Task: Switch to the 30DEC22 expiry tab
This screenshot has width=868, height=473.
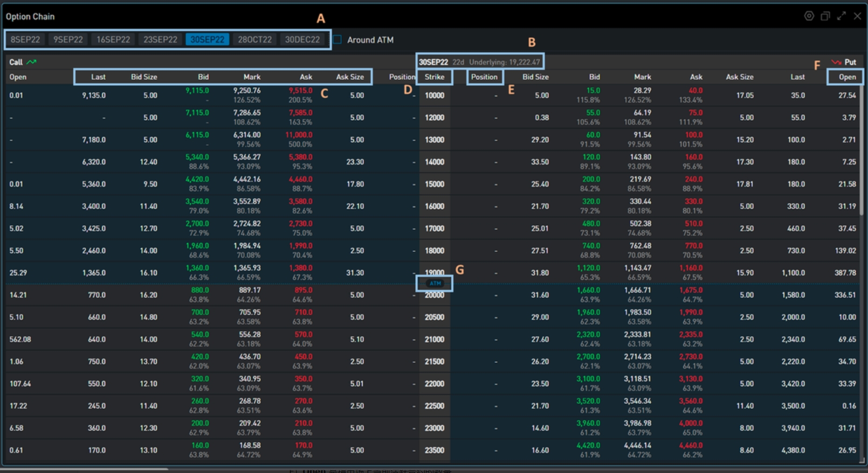Action: (x=302, y=39)
